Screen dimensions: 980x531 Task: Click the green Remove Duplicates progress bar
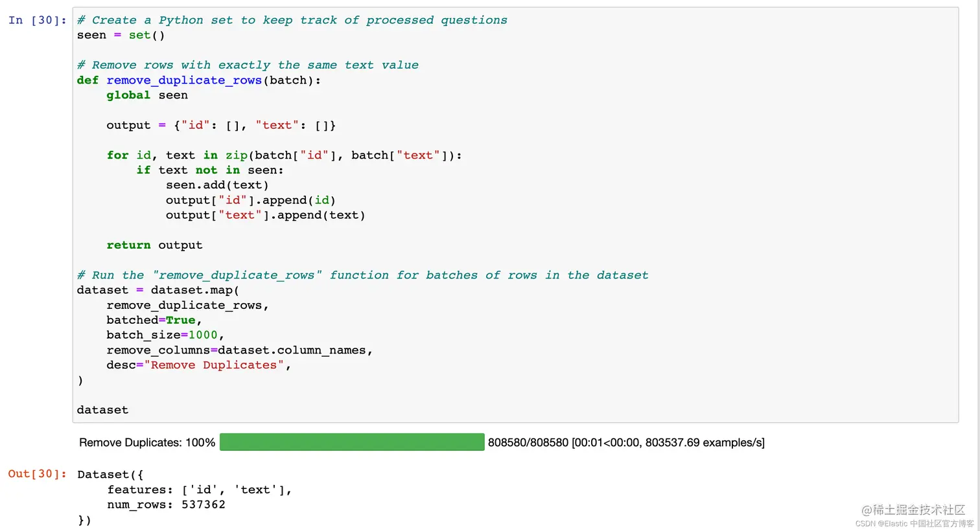pyautogui.click(x=352, y=442)
